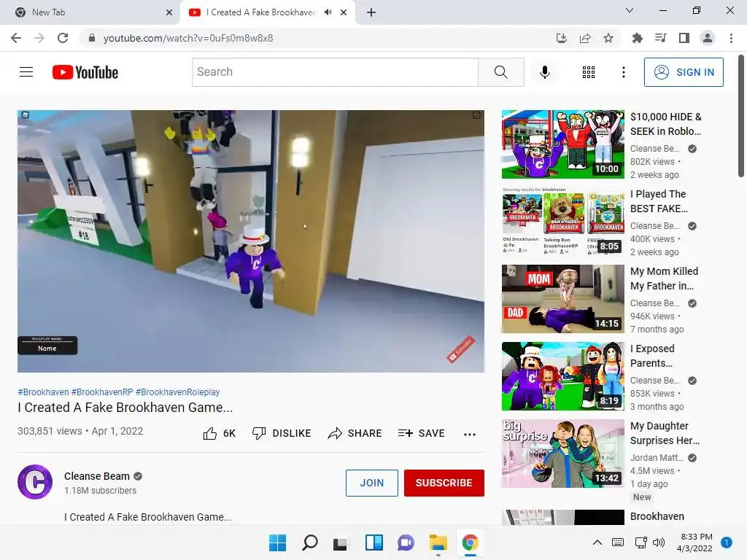This screenshot has height=560, width=747.
Task: Open Chrome profile avatar
Action: click(708, 38)
